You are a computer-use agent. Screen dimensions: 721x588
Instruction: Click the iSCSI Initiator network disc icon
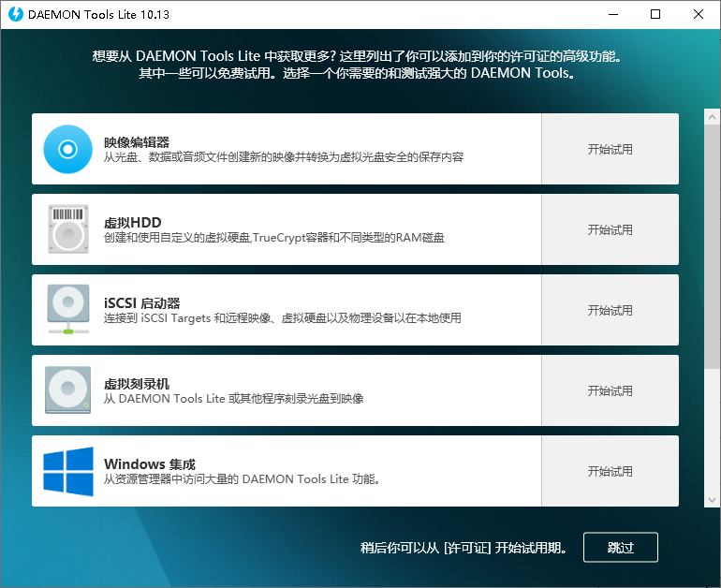pyautogui.click(x=68, y=309)
